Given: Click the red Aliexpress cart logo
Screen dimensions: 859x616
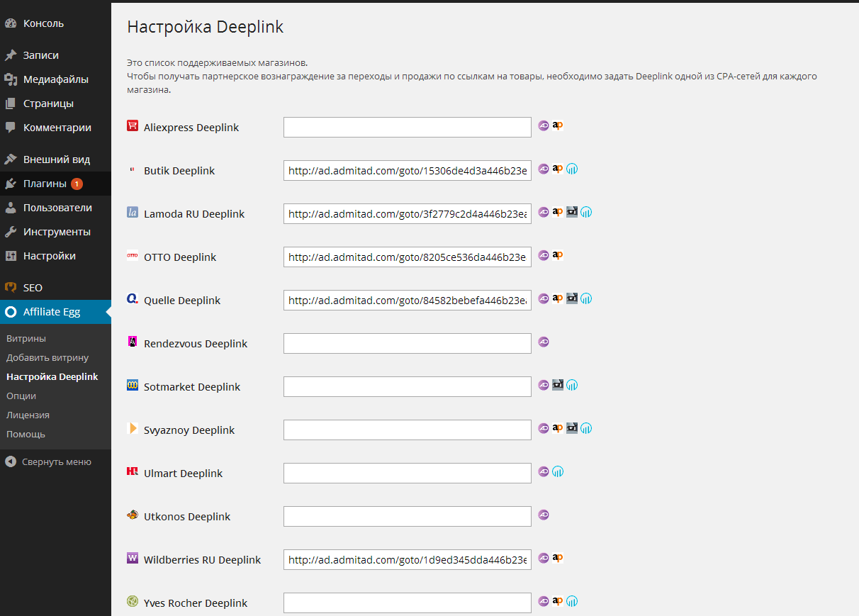Looking at the screenshot, I should pos(133,125).
